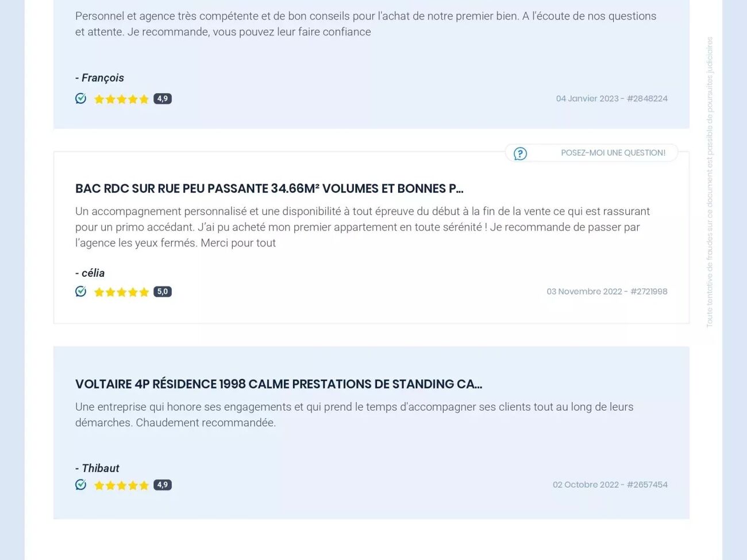This screenshot has width=747, height=560.
Task: Click verified checkmark icon on célia's review
Action: [81, 292]
